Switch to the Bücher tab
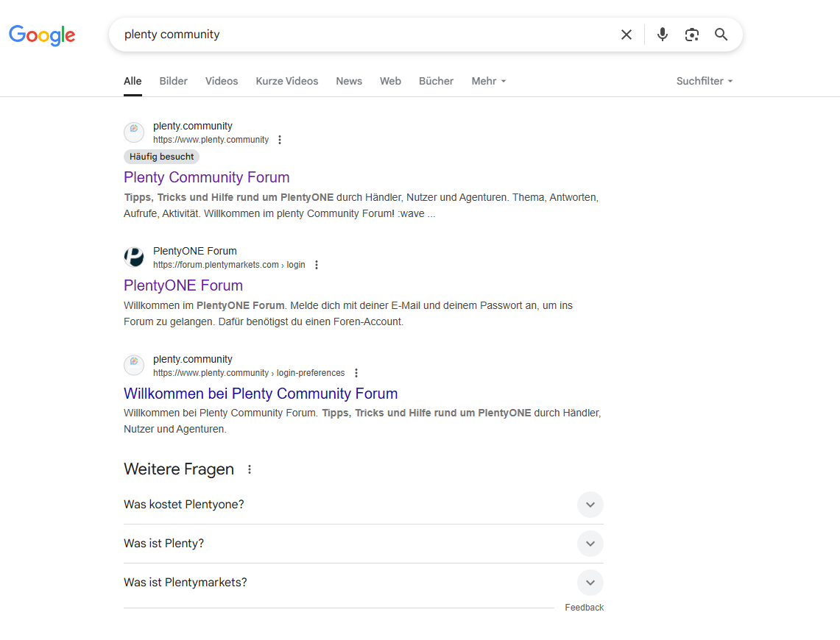 [x=436, y=81]
